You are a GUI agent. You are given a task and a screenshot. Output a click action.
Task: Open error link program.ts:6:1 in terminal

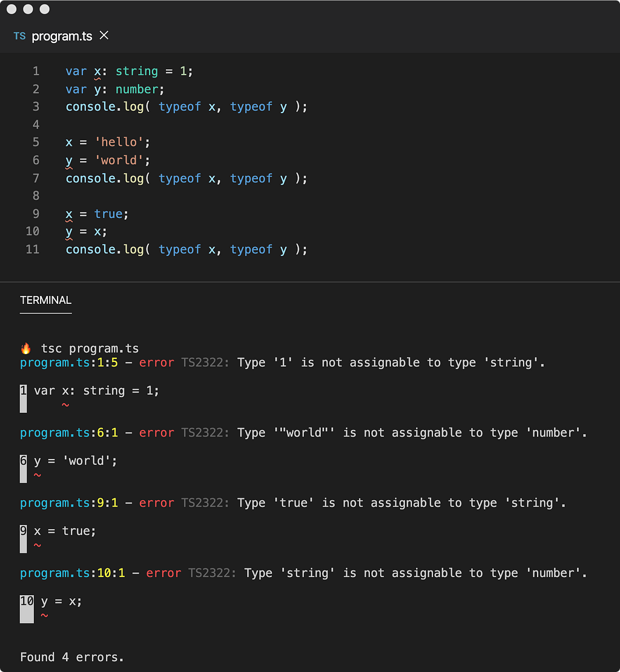68,433
